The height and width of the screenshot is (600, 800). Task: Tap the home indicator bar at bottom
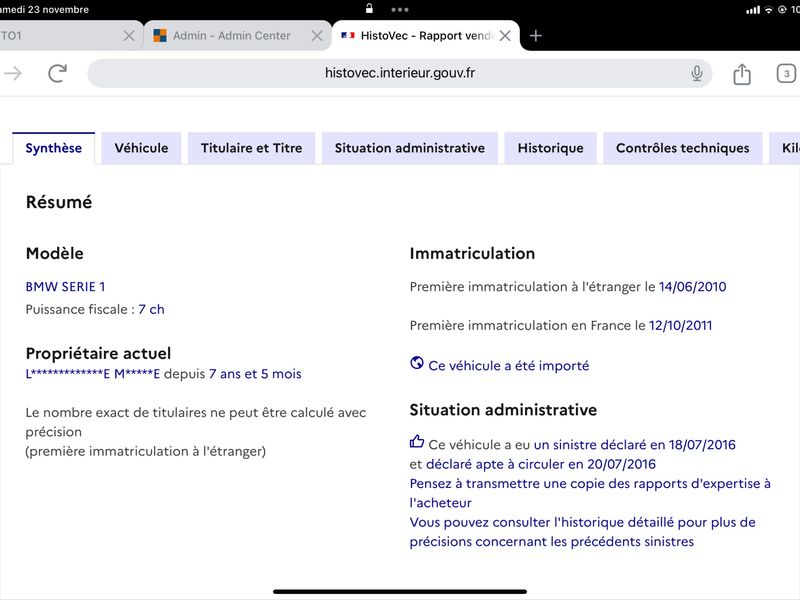pyautogui.click(x=400, y=592)
